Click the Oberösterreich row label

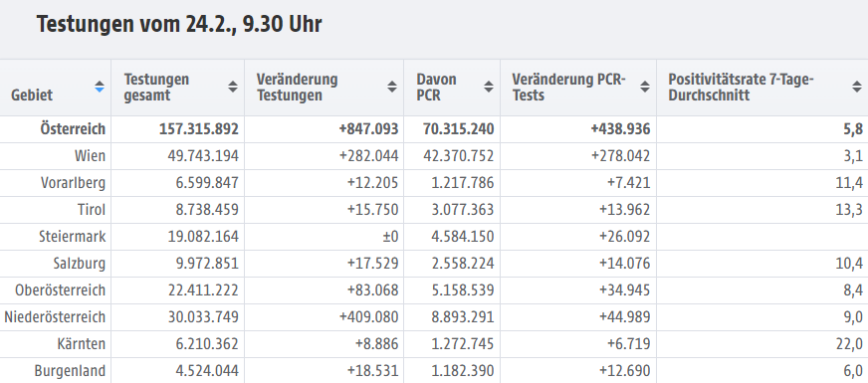pyautogui.click(x=61, y=290)
